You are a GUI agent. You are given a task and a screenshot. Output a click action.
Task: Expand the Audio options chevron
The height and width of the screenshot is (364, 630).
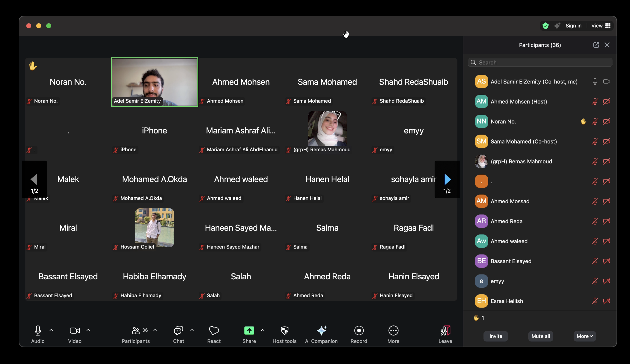(51, 330)
